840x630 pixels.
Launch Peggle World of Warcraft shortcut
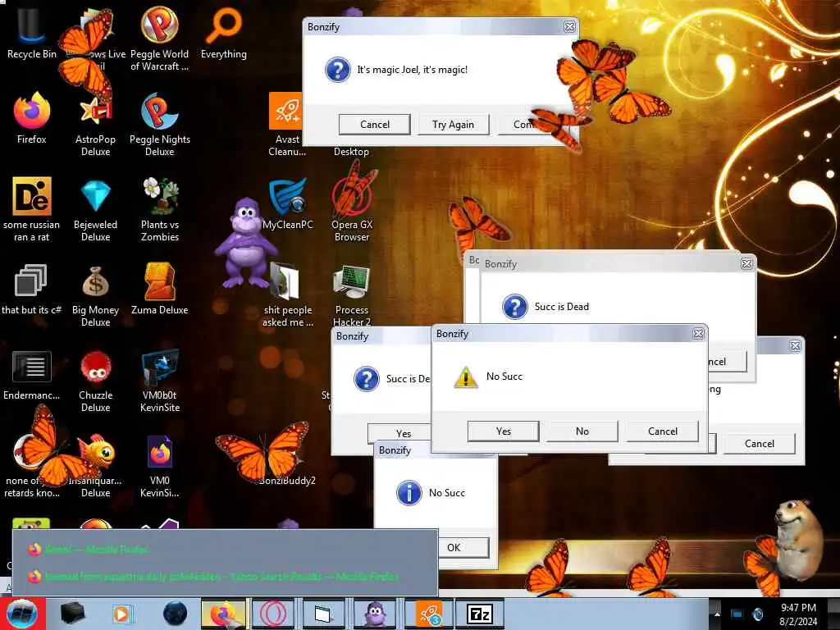160,38
